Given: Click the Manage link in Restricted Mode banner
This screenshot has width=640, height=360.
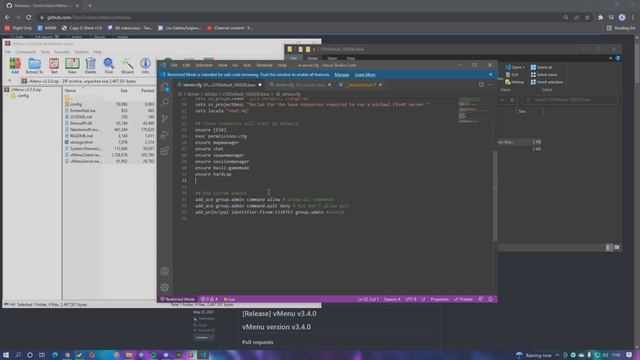Looking at the screenshot, I should point(342,75).
